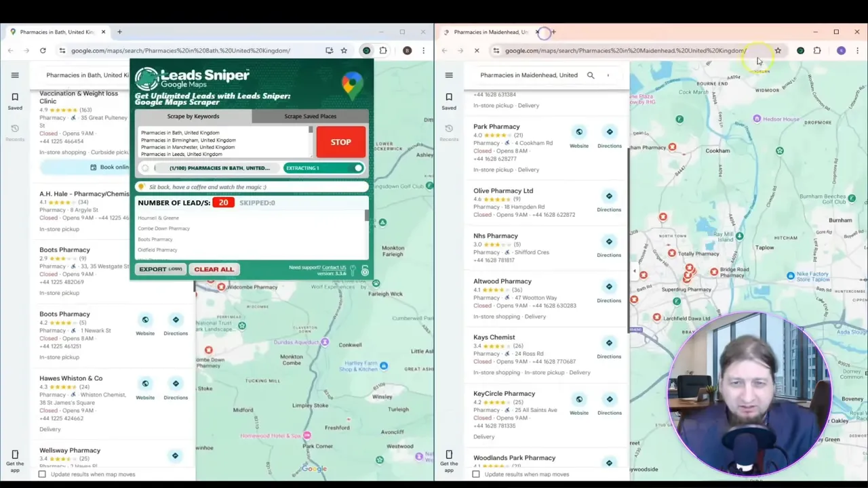Click inside the keywords list text area
This screenshot has width=868, height=488.
(x=223, y=143)
